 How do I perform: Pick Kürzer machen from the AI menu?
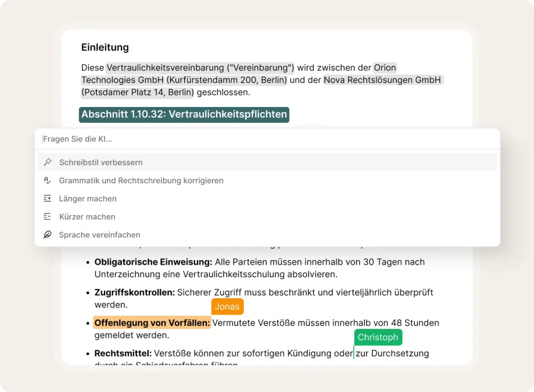(x=87, y=217)
